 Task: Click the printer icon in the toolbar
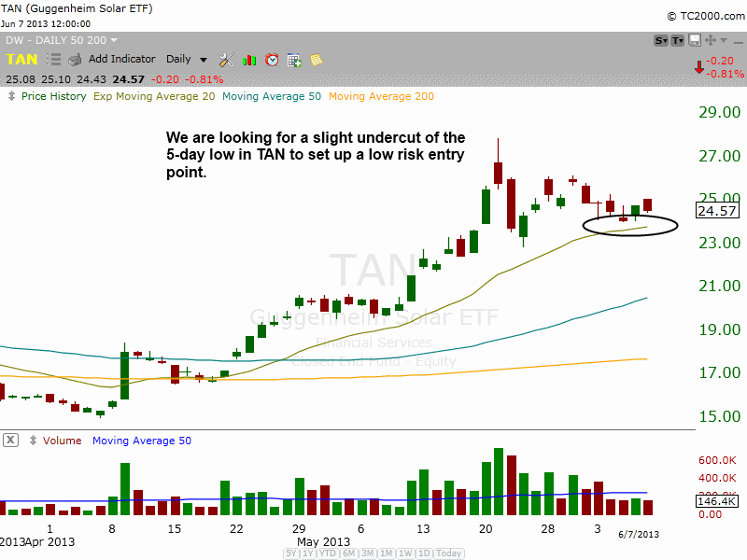click(x=75, y=60)
